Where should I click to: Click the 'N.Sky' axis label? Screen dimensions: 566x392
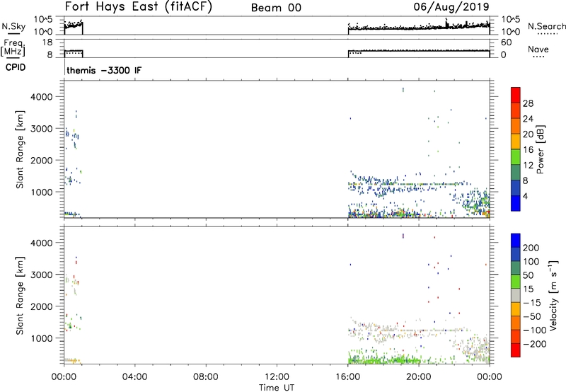pos(13,26)
